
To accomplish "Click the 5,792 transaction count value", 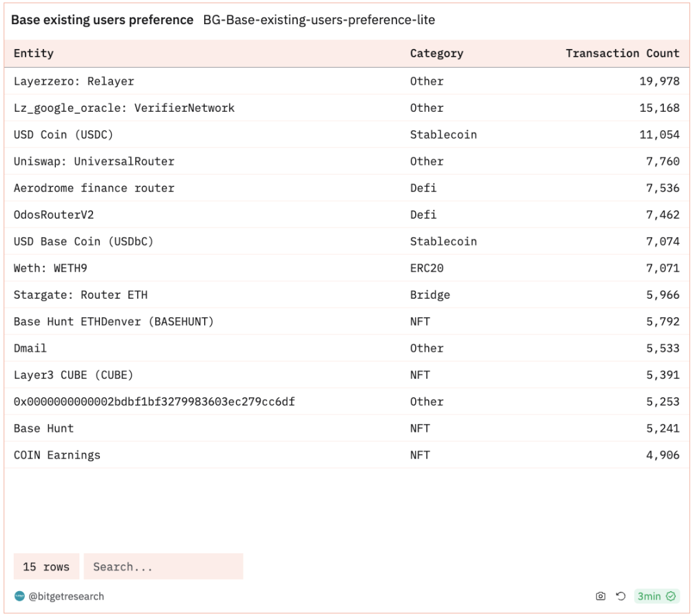I will 663,321.
